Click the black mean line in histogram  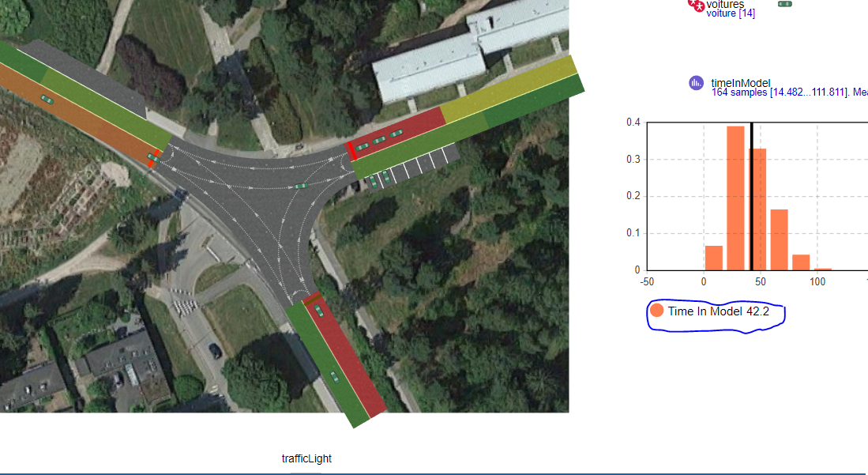click(752, 196)
